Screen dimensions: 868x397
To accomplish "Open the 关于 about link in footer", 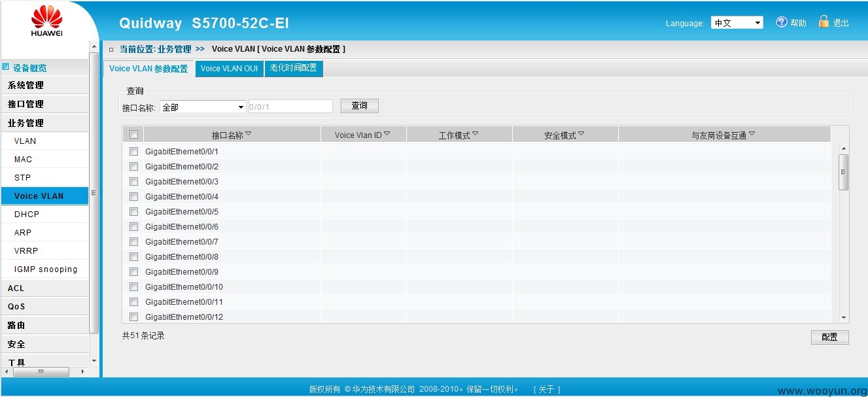I will click(547, 389).
